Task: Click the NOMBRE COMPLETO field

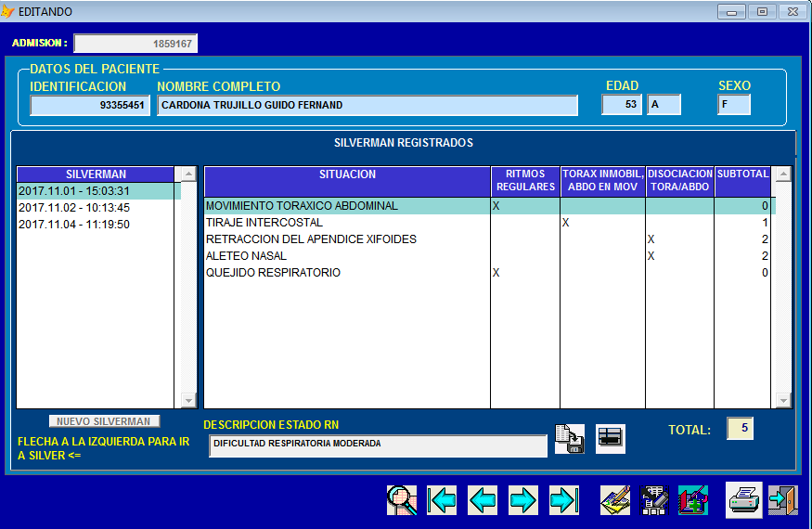Action: click(x=367, y=105)
